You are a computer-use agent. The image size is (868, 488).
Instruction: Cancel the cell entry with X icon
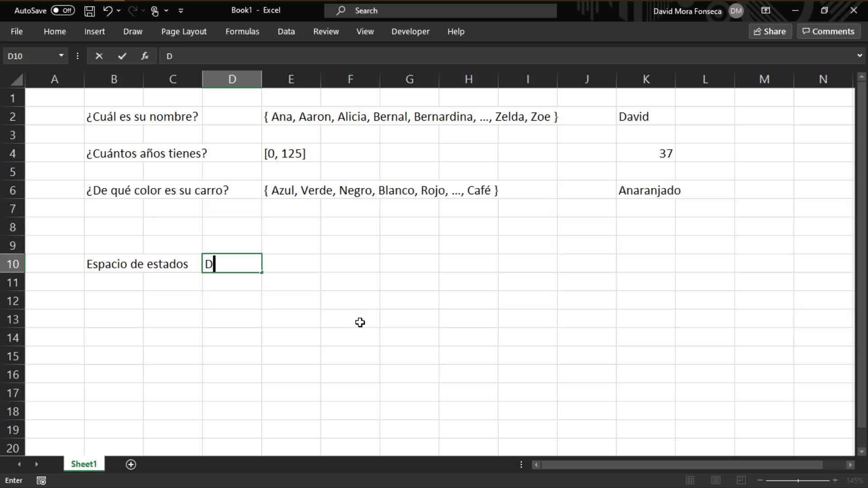[x=99, y=56]
